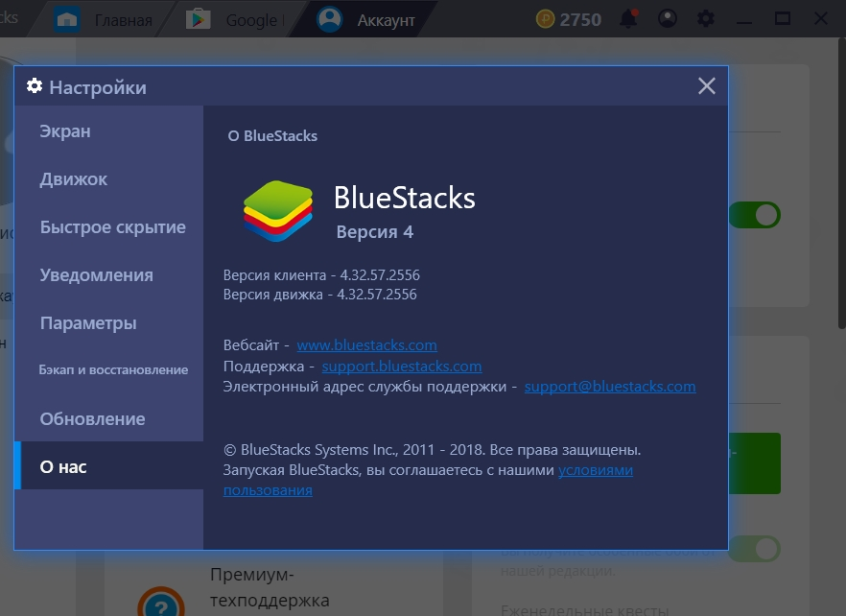Image resolution: width=846 pixels, height=616 pixels.
Task: Click the scrollbar in the account page
Action: [x=842, y=183]
